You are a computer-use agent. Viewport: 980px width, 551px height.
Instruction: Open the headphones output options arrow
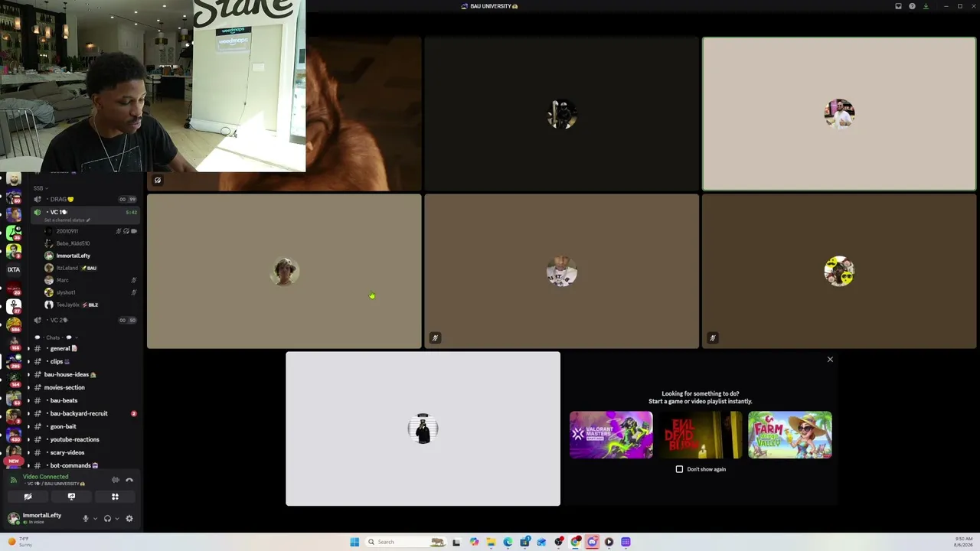click(116, 519)
